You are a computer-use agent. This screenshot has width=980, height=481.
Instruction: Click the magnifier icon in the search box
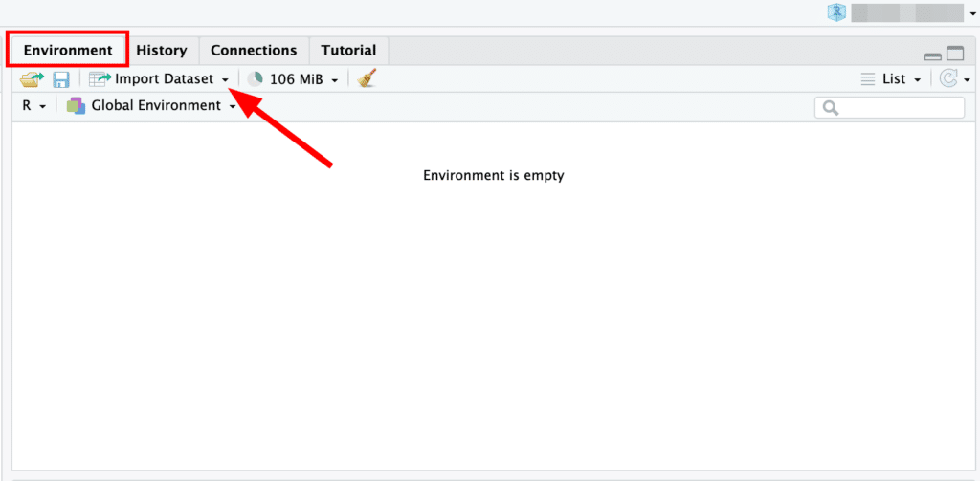[x=830, y=108]
